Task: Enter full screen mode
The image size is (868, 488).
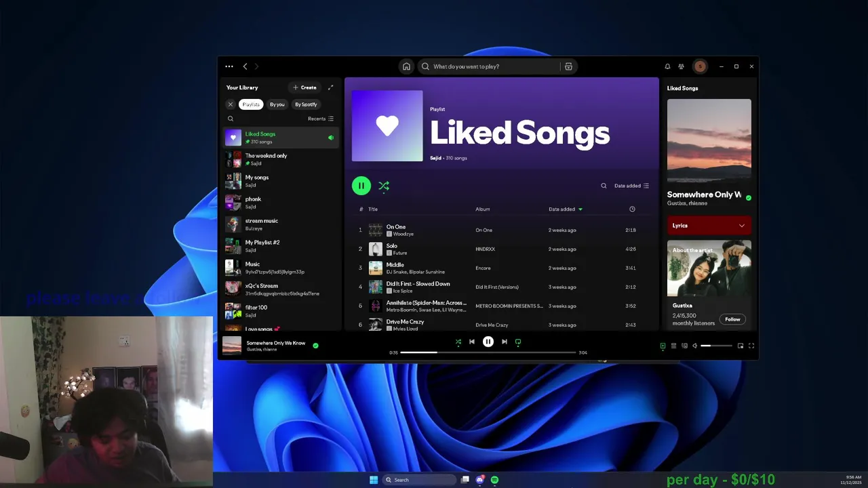Action: (751, 346)
